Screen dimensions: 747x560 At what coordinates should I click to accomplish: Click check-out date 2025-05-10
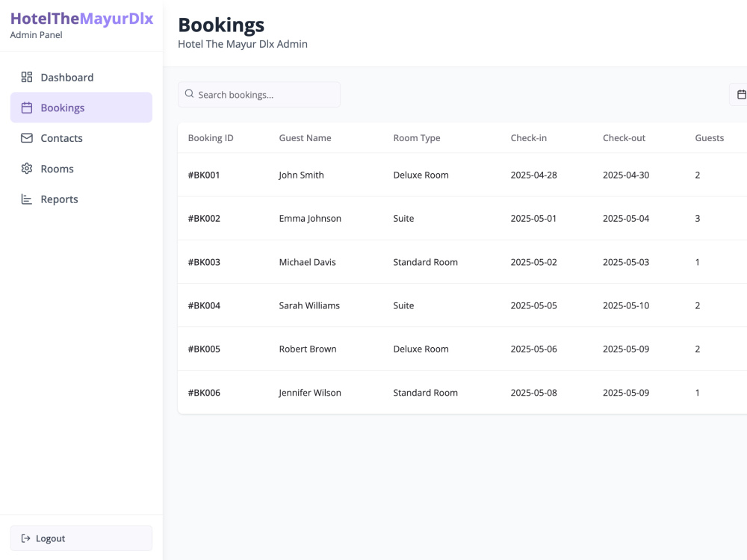[626, 305]
